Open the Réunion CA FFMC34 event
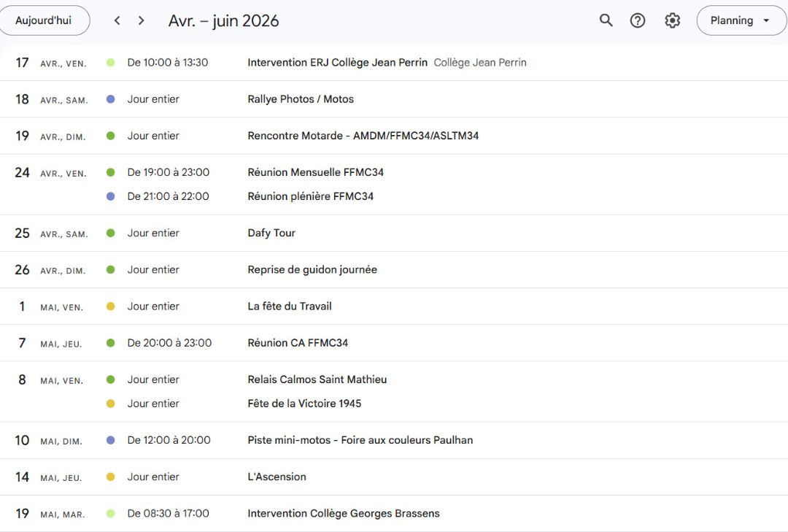 [298, 343]
